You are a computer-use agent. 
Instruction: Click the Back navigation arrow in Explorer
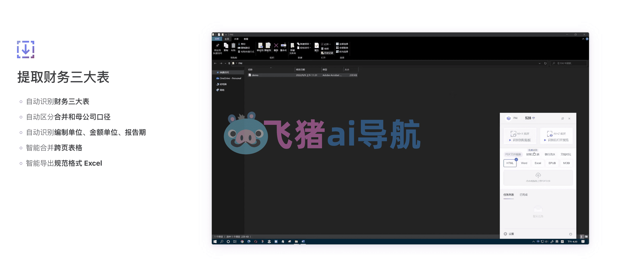click(x=215, y=63)
